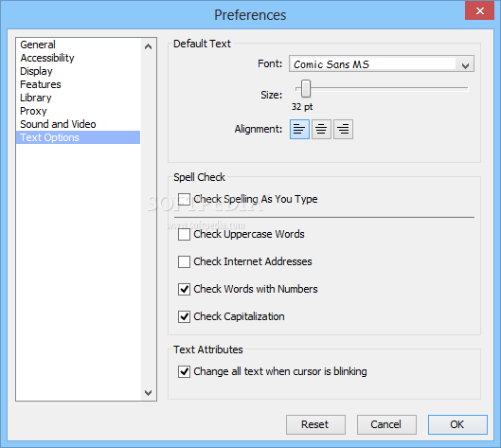Click the font size slider thumb
501x448 pixels.
point(306,88)
